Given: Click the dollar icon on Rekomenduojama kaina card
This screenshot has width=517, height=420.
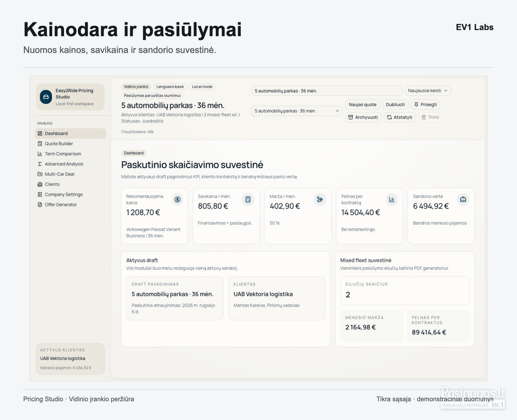Looking at the screenshot, I should 177,199.
